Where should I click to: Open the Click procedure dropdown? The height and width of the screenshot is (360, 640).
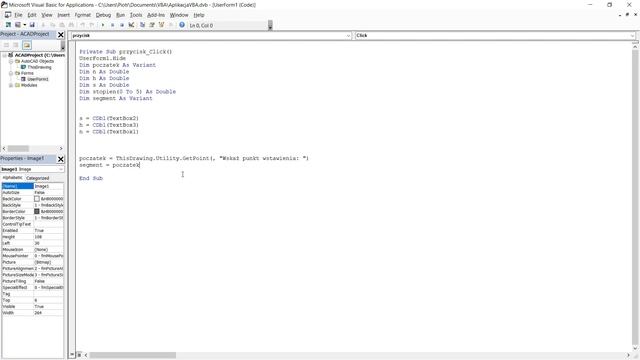click(632, 36)
